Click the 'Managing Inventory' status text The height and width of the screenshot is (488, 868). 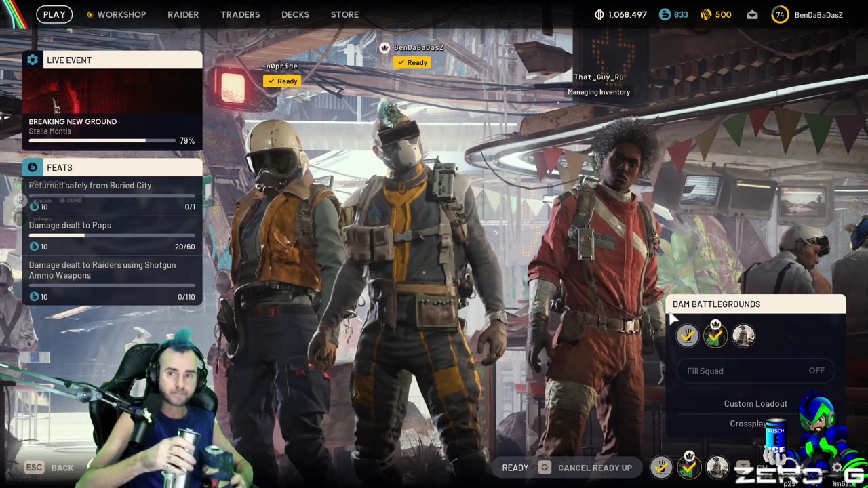tap(599, 92)
